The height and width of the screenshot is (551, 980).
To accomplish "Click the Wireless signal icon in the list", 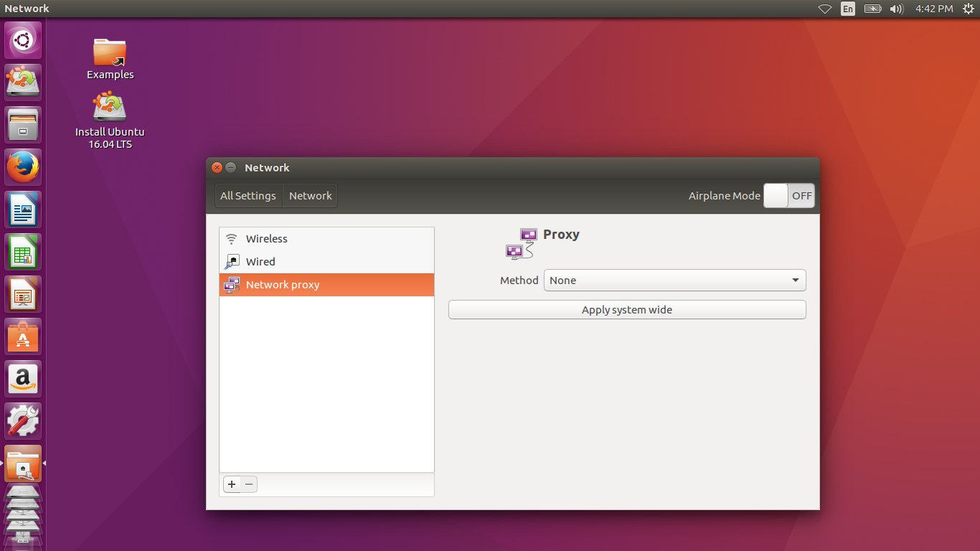I will point(231,239).
